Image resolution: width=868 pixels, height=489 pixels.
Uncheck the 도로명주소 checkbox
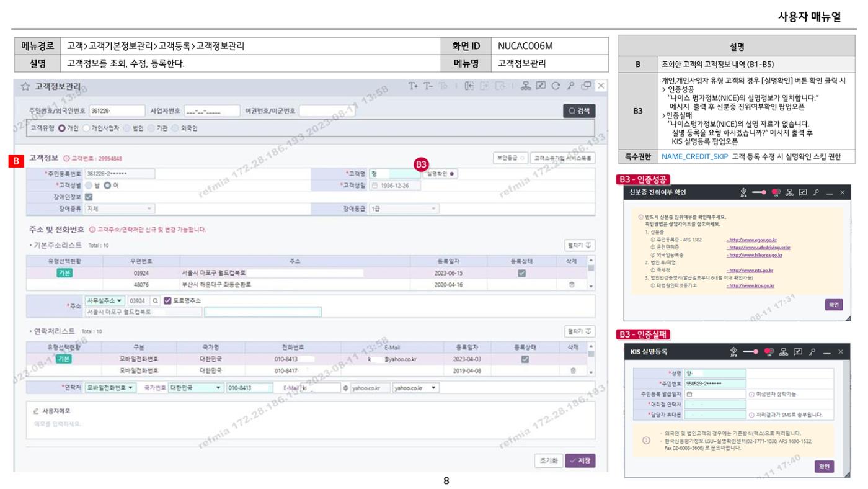(167, 300)
